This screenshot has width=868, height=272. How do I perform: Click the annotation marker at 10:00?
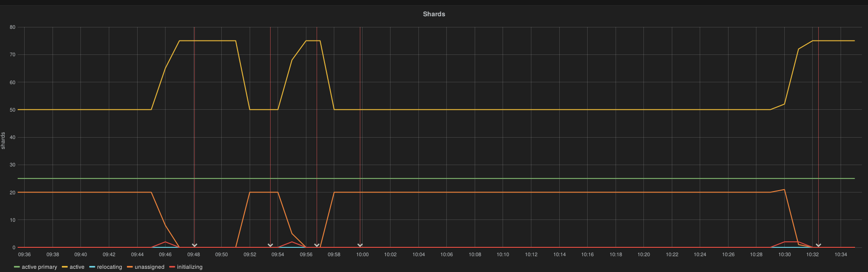(360, 245)
